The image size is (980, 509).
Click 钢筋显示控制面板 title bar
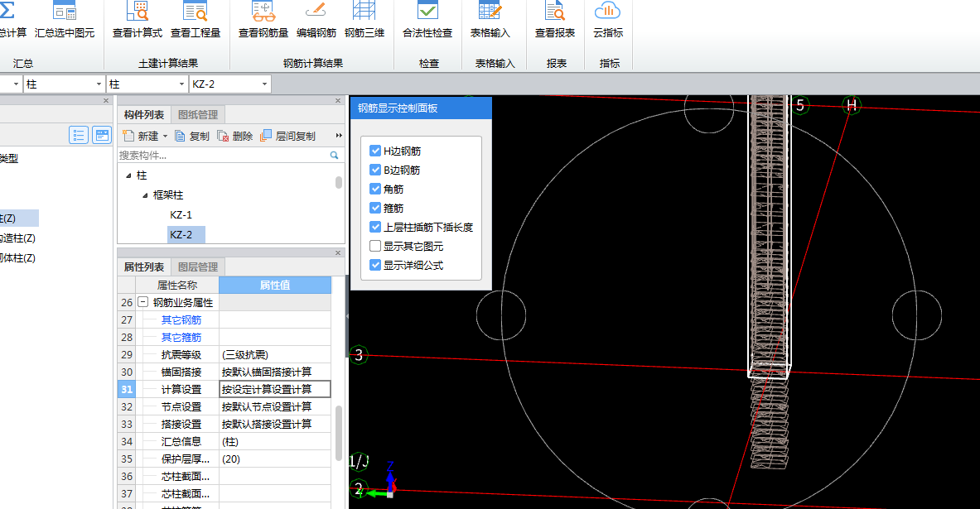click(x=422, y=108)
